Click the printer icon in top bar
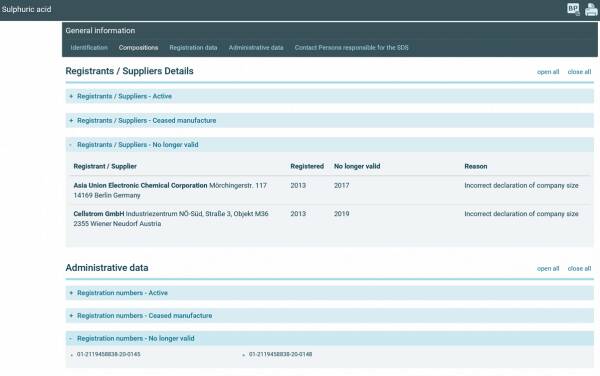Viewport: 600px width, 376px height. point(591,9)
